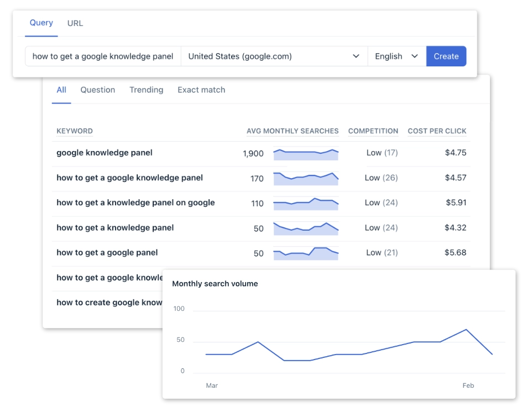Open trend sparkline in the 110 searches row

click(306, 204)
